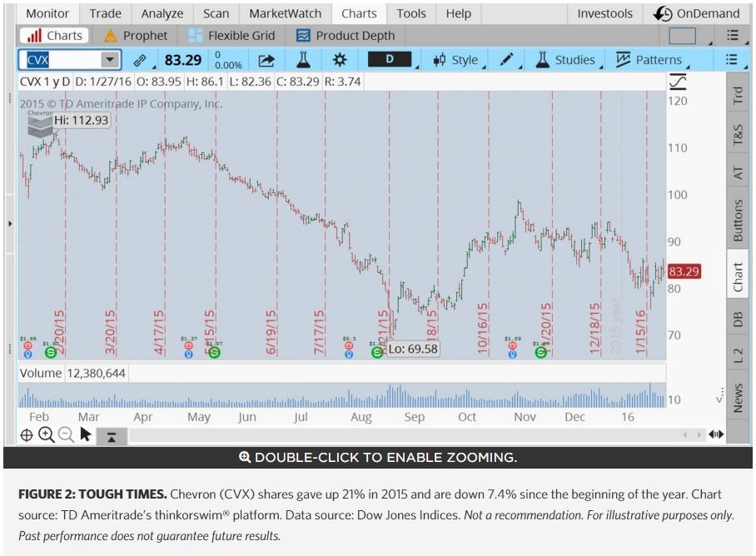Open the chart toolbar list menu icon
The image size is (756, 556).
pyautogui.click(x=732, y=59)
